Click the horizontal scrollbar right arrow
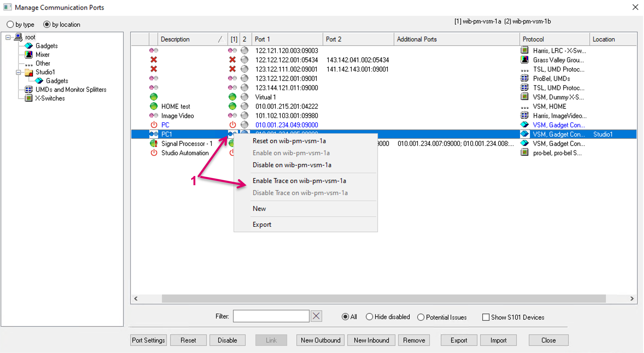Image resolution: width=644 pixels, height=353 pixels. (632, 298)
